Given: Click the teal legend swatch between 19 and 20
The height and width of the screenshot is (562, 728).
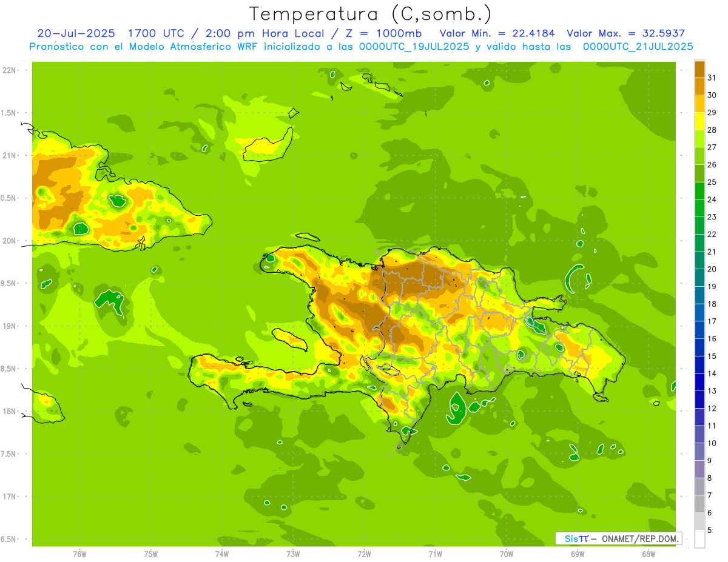Looking at the screenshot, I should pyautogui.click(x=699, y=277).
